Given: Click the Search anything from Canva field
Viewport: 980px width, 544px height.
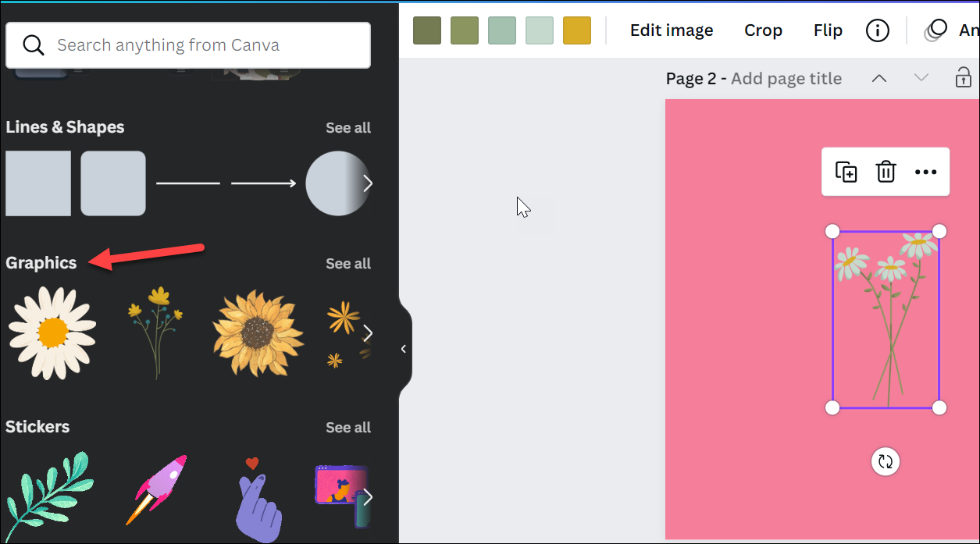Looking at the screenshot, I should point(188,45).
